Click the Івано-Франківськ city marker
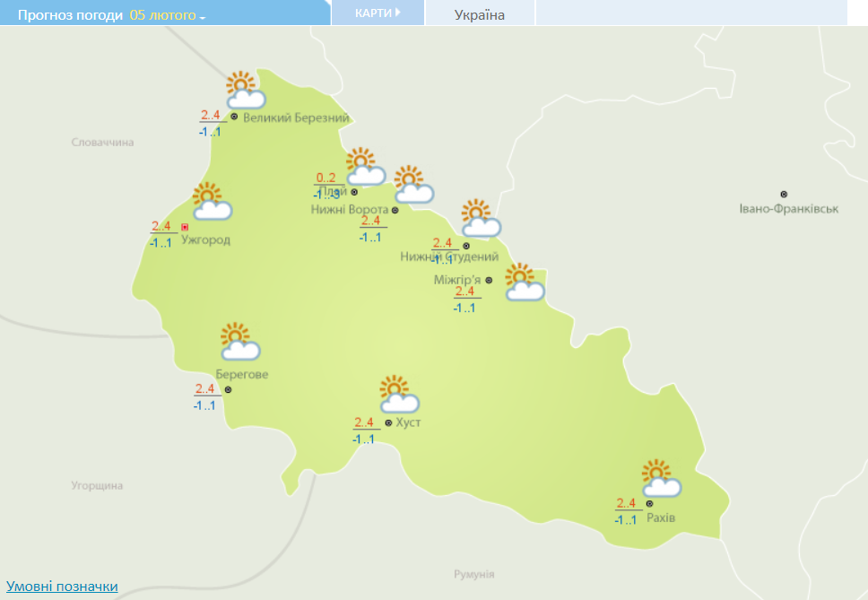 (784, 194)
